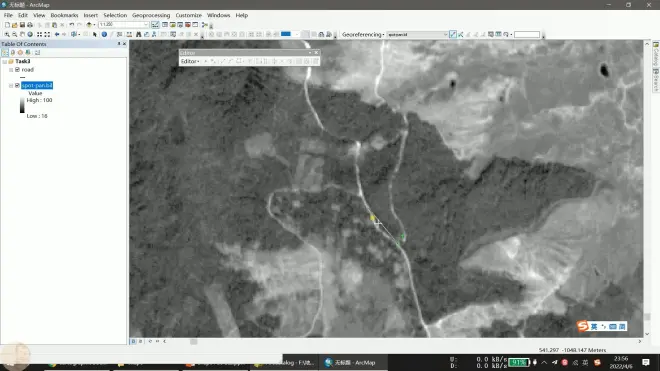This screenshot has height=371, width=660.
Task: Open the File menu
Action: tap(8, 15)
